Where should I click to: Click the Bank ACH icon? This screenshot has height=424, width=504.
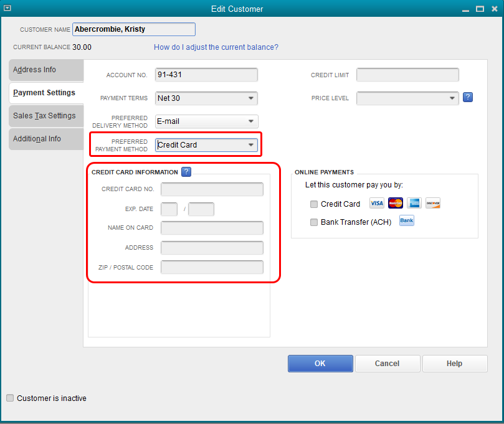(407, 220)
